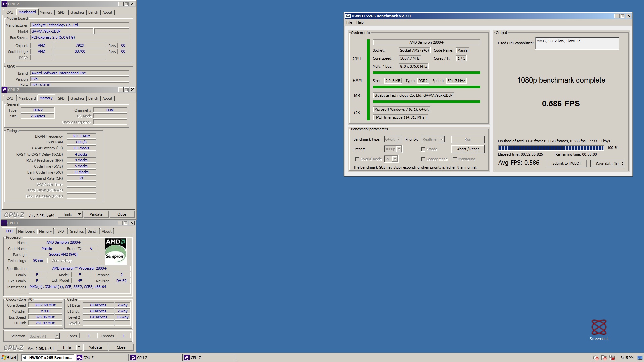Image resolution: width=644 pixels, height=362 pixels.
Task: Open the Help menu in HWBOT
Action: click(x=360, y=22)
